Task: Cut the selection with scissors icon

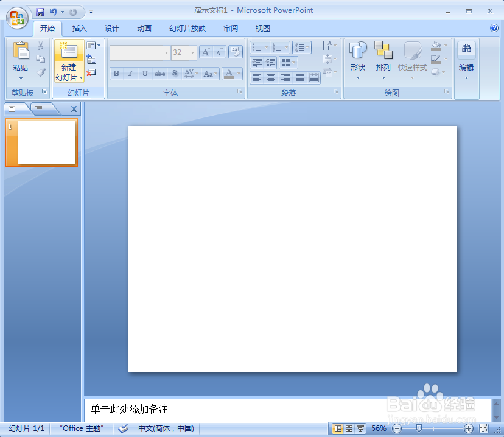Action: point(41,46)
